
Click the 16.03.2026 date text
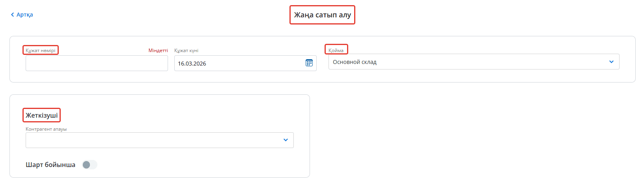tap(192, 64)
